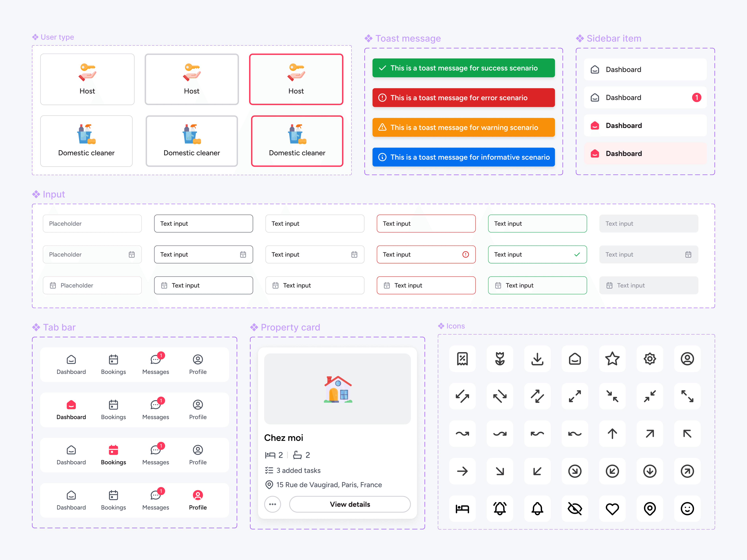Click the circled up-right arrow icon
The width and height of the screenshot is (747, 560).
687,471
